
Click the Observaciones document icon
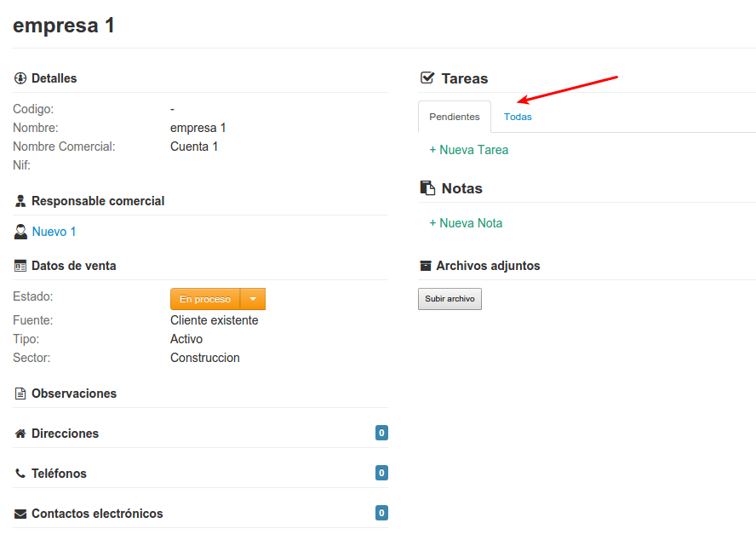[20, 394]
